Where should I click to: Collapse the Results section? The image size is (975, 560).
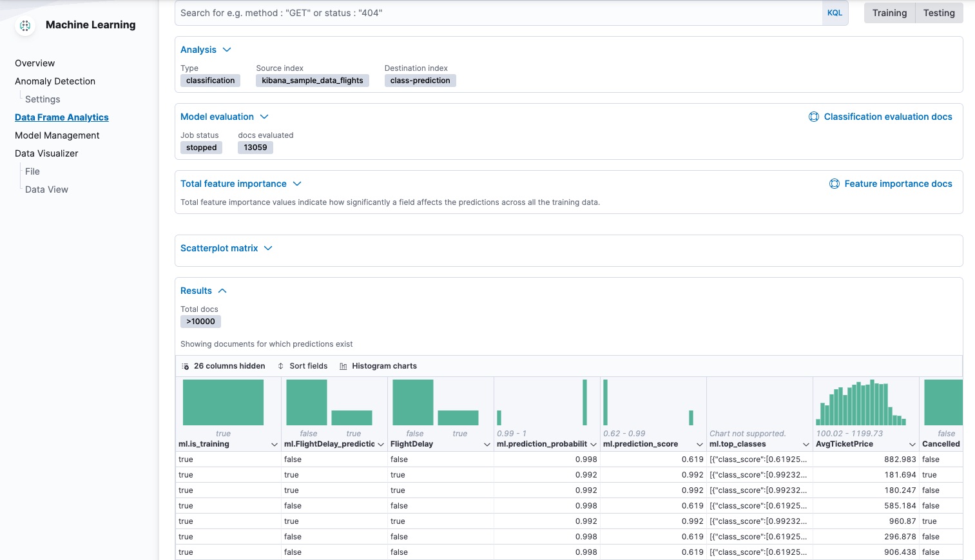[222, 290]
